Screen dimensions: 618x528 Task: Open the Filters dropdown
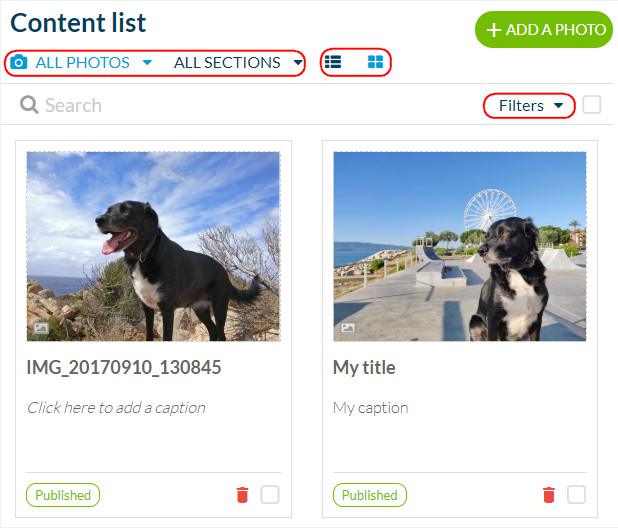coord(530,105)
